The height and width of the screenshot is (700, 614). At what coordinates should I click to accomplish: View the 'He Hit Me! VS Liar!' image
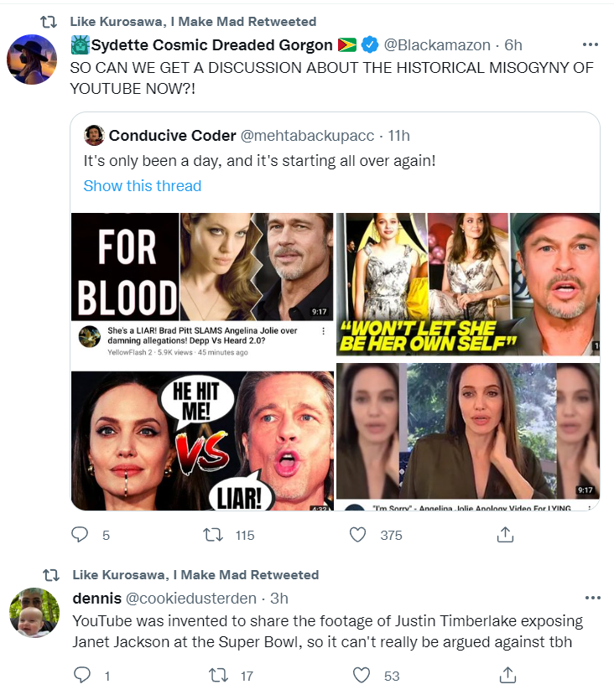tap(201, 441)
